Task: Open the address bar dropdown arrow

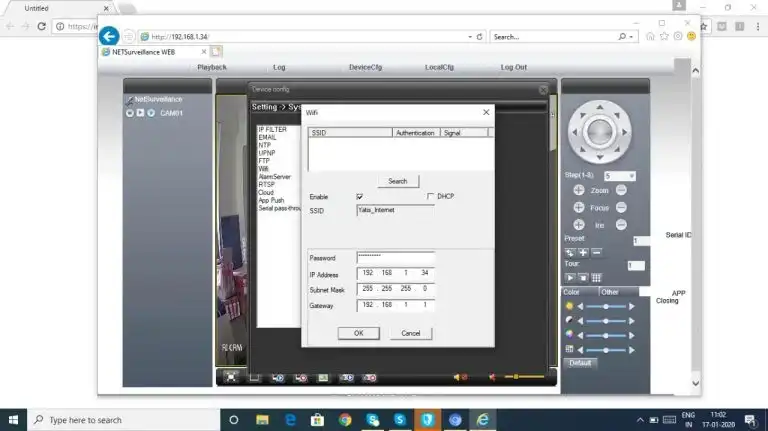Action: pyautogui.click(x=469, y=37)
